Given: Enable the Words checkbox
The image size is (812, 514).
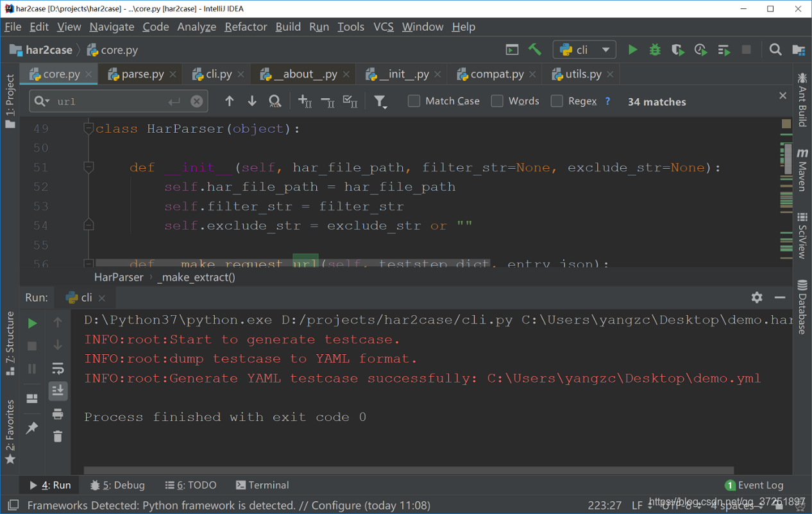Looking at the screenshot, I should tap(497, 101).
